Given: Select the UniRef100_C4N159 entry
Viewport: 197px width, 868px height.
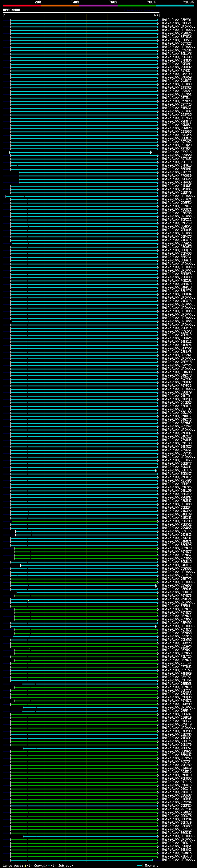Looking at the screenshot, I should [177, 491].
